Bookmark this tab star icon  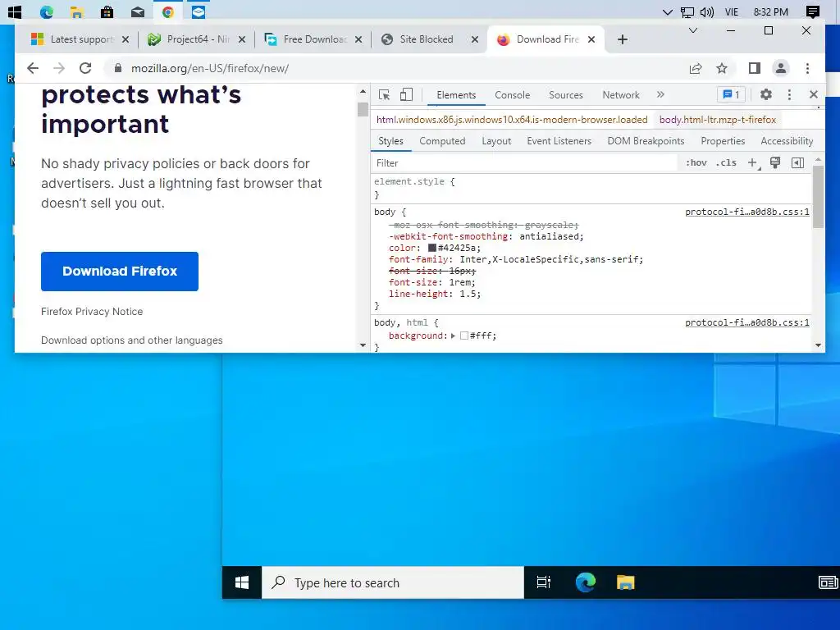pyautogui.click(x=722, y=68)
